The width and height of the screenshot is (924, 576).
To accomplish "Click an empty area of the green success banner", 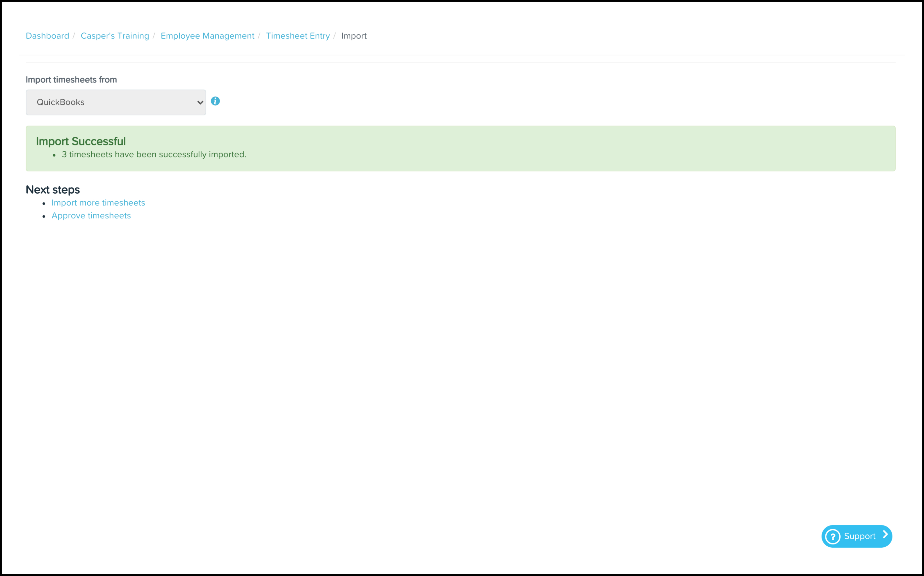I will click(x=571, y=149).
